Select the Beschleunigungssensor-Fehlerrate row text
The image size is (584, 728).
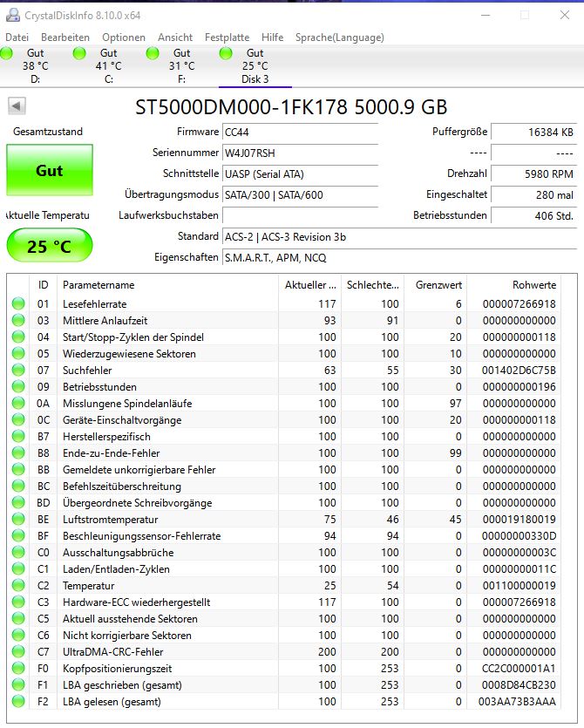141,536
